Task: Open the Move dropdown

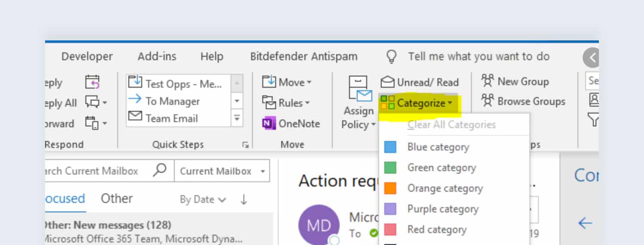Action: coord(287,82)
